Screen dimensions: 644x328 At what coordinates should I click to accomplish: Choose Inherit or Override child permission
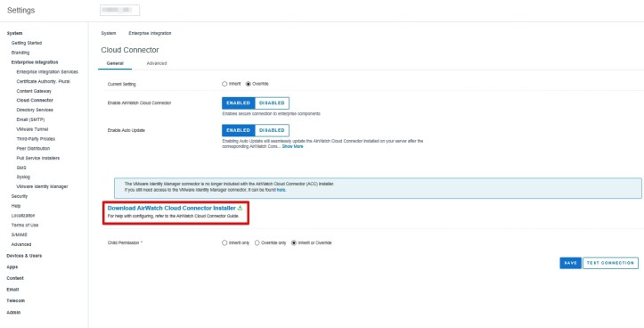294,243
